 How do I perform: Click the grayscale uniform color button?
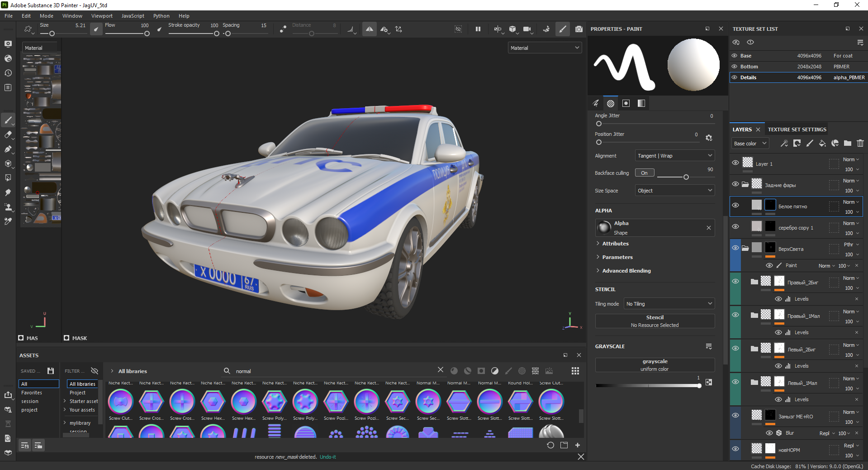655,365
